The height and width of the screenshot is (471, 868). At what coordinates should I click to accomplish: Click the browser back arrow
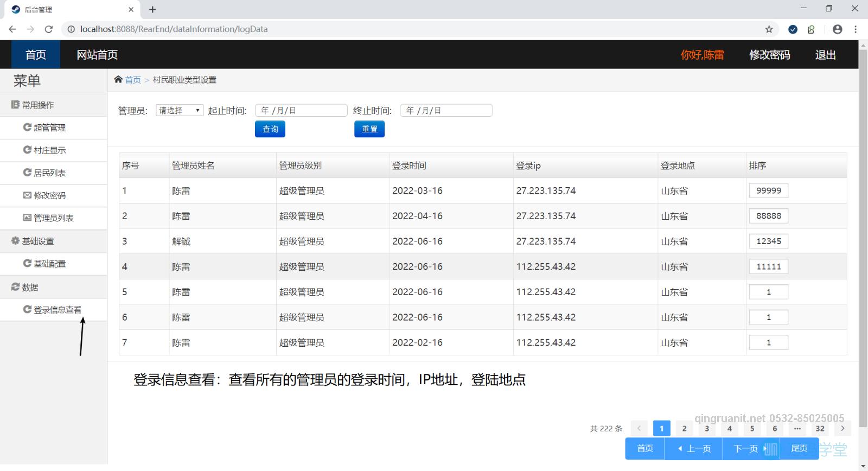pyautogui.click(x=12, y=29)
